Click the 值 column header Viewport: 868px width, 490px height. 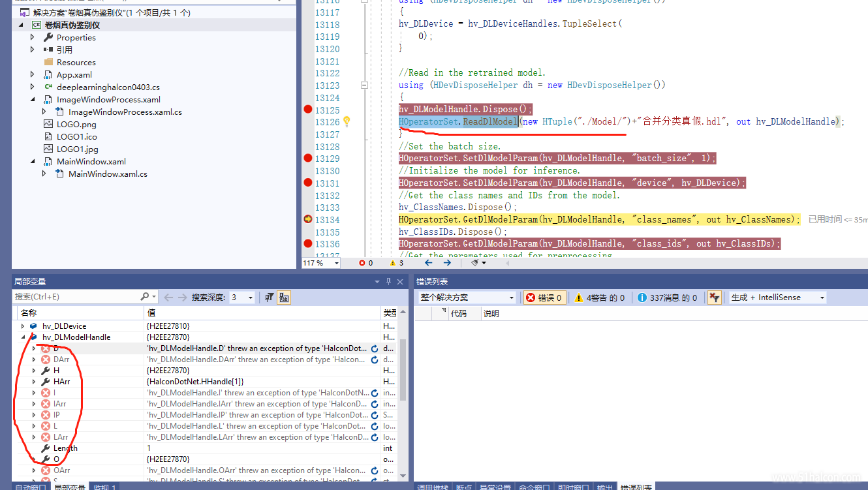(x=262, y=313)
